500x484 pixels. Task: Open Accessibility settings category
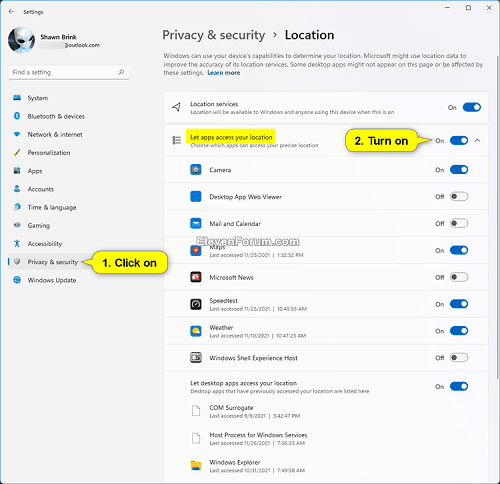(x=68, y=244)
